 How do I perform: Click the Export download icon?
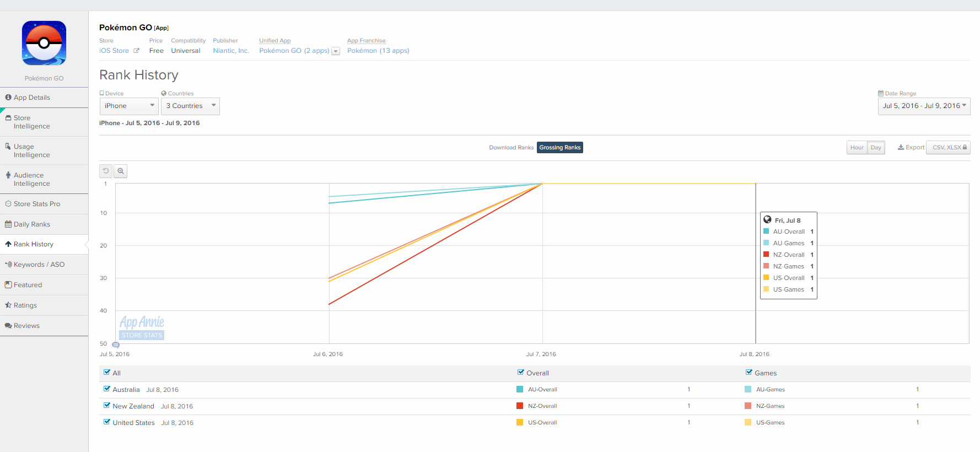coord(901,147)
